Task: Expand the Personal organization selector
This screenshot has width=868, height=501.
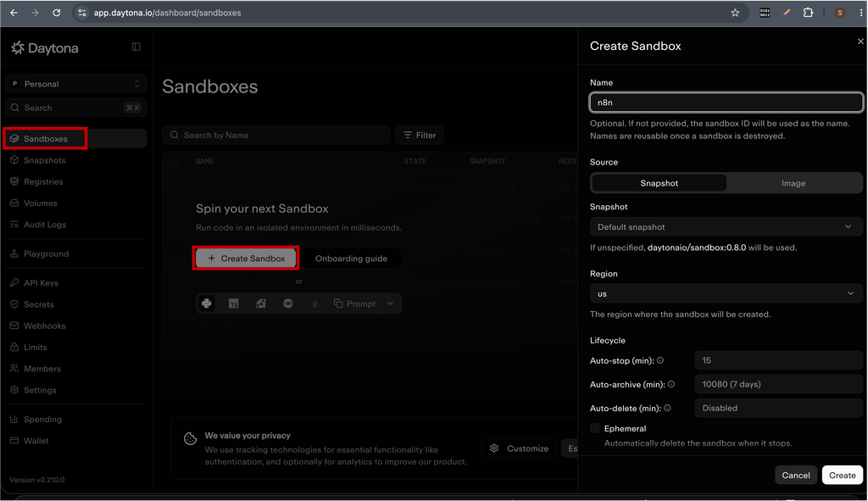Action: coord(75,84)
